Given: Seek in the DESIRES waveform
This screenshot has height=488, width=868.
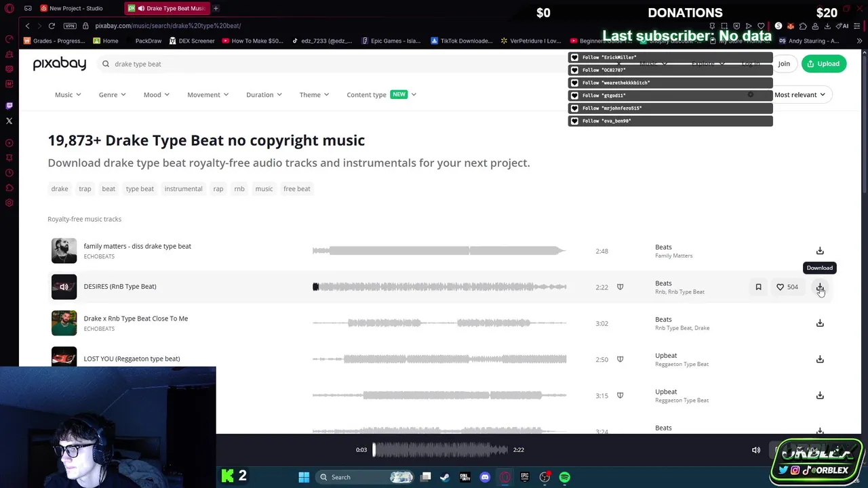Looking at the screenshot, I should (439, 287).
